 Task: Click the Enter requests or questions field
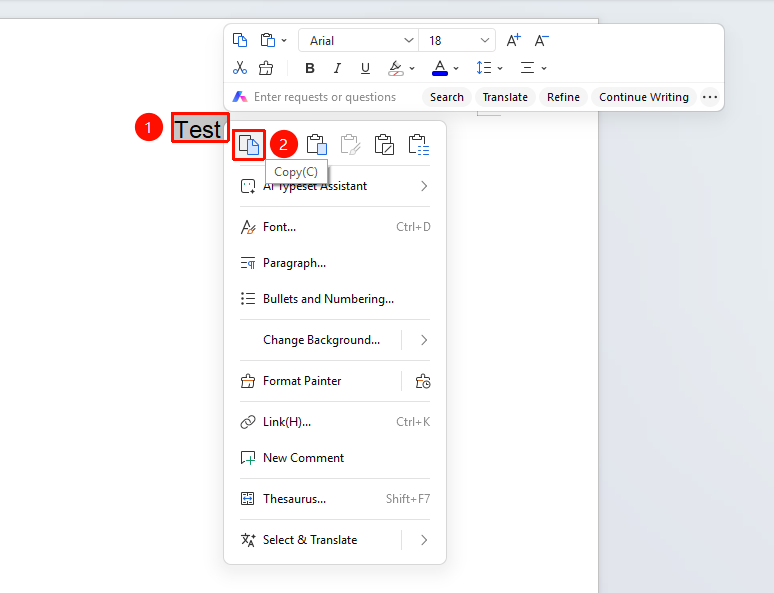(x=325, y=97)
